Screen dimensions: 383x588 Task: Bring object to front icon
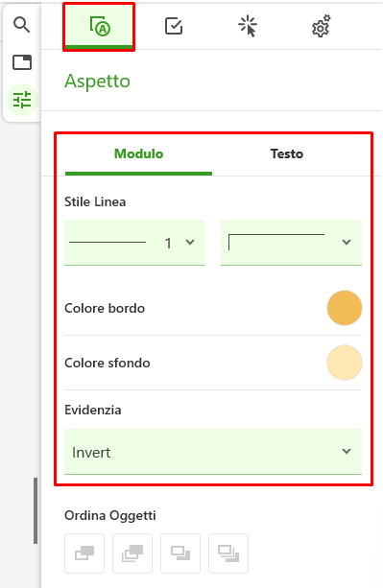pos(84,553)
